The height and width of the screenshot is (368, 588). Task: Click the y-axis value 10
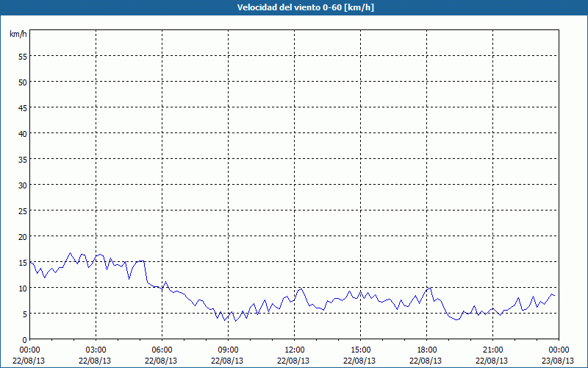[23, 289]
